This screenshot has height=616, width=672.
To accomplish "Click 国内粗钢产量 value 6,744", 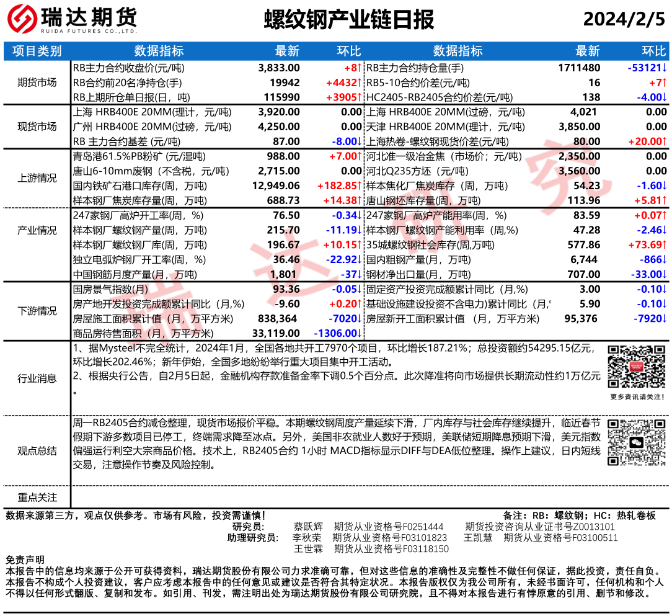I will [584, 259].
